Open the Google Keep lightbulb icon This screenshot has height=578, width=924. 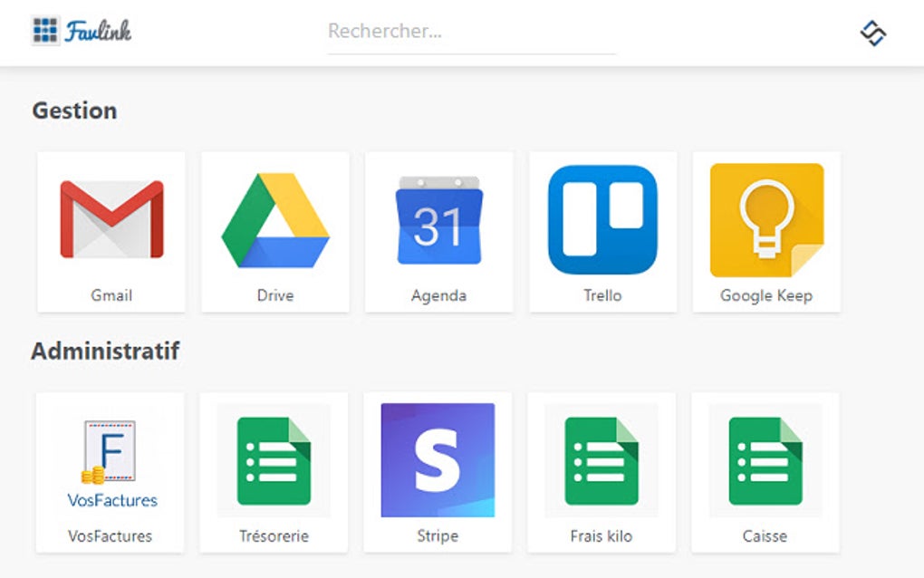[x=766, y=220]
